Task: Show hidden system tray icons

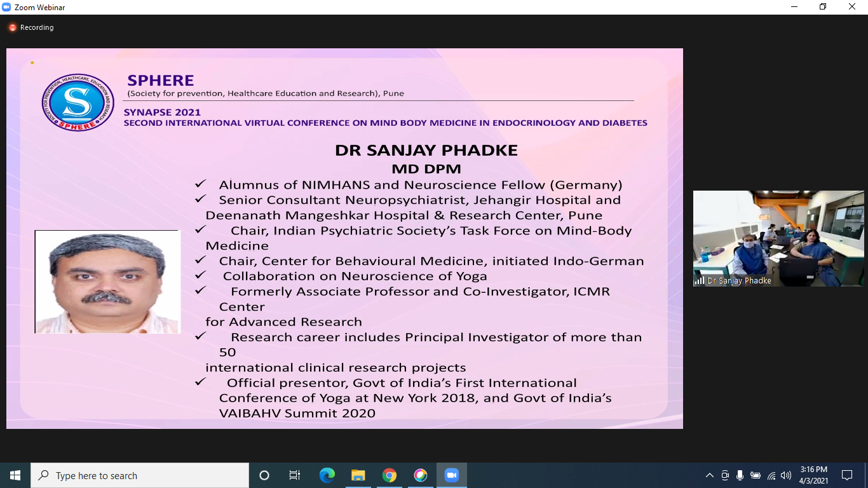Action: (x=710, y=475)
